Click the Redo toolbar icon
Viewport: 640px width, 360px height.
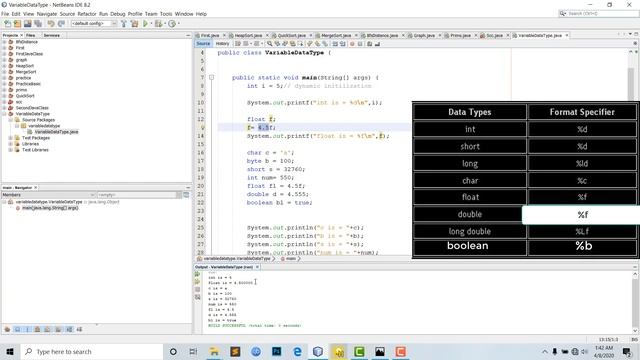pyautogui.click(x=61, y=24)
